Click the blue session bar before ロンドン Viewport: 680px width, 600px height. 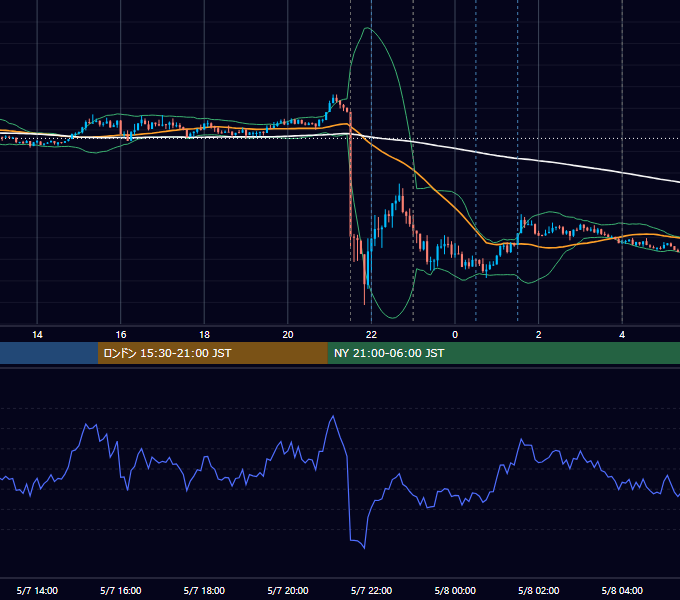49,353
